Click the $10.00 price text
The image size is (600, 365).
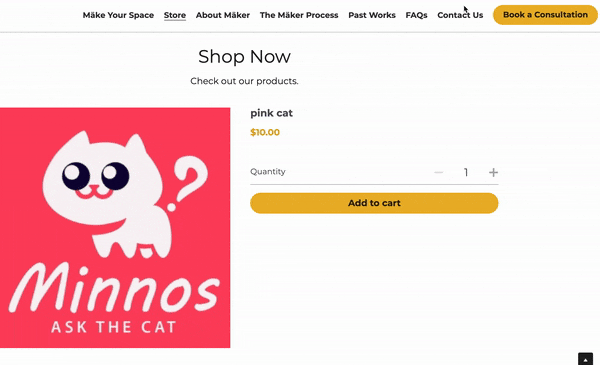pyautogui.click(x=265, y=132)
